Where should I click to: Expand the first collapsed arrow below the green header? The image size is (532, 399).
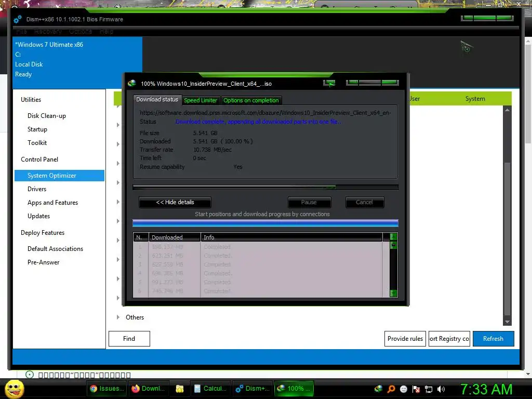118,107
